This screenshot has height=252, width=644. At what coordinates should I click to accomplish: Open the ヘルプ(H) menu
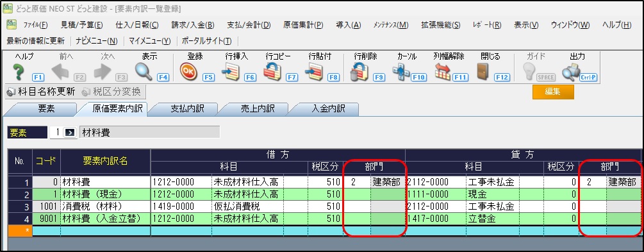tap(616, 25)
